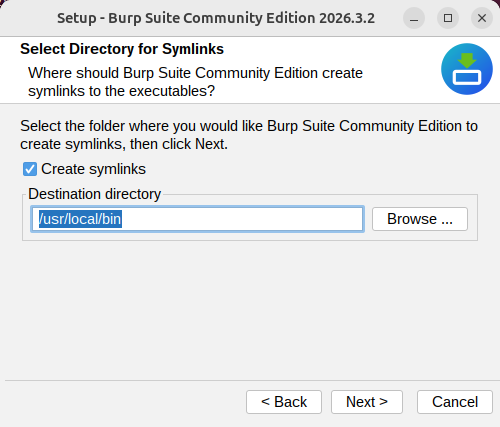The width and height of the screenshot is (500, 427).
Task: Proceed with the Next > button
Action: point(367,402)
